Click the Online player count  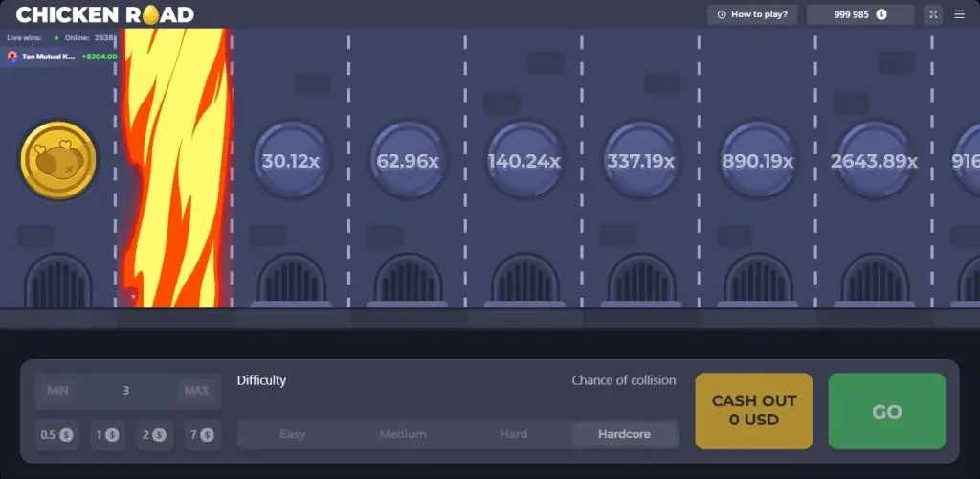tap(88, 37)
